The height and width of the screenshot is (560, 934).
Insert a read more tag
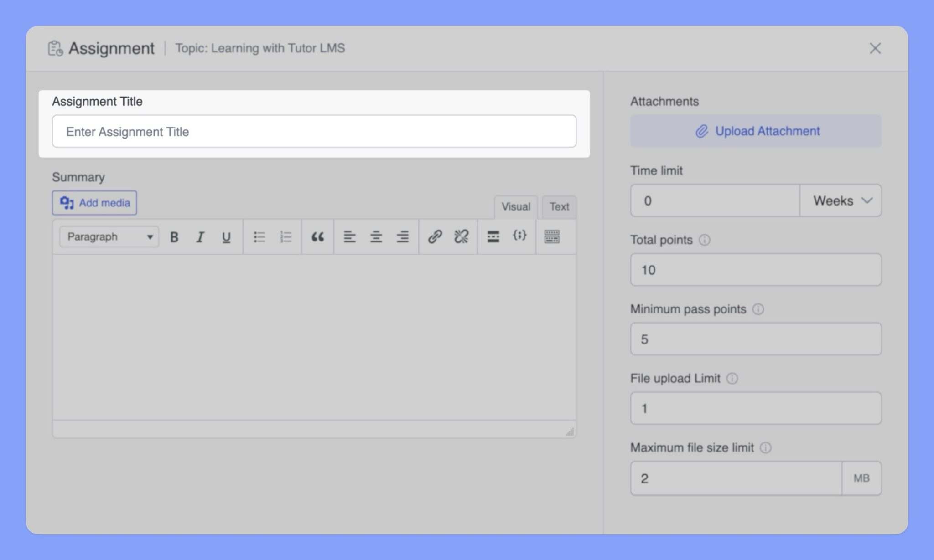pyautogui.click(x=493, y=236)
